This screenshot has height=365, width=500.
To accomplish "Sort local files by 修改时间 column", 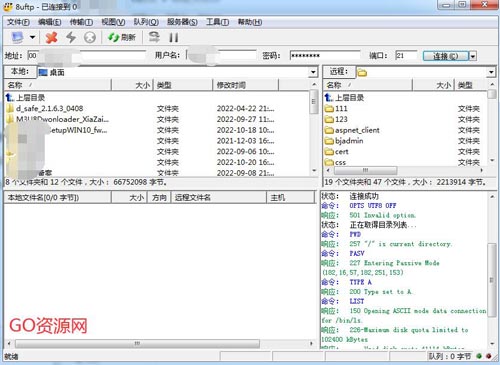I will pos(245,85).
